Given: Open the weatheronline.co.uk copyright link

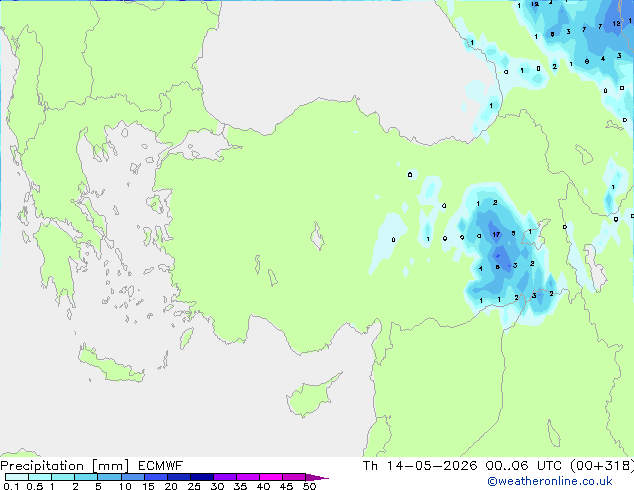Looking at the screenshot, I should [x=550, y=481].
